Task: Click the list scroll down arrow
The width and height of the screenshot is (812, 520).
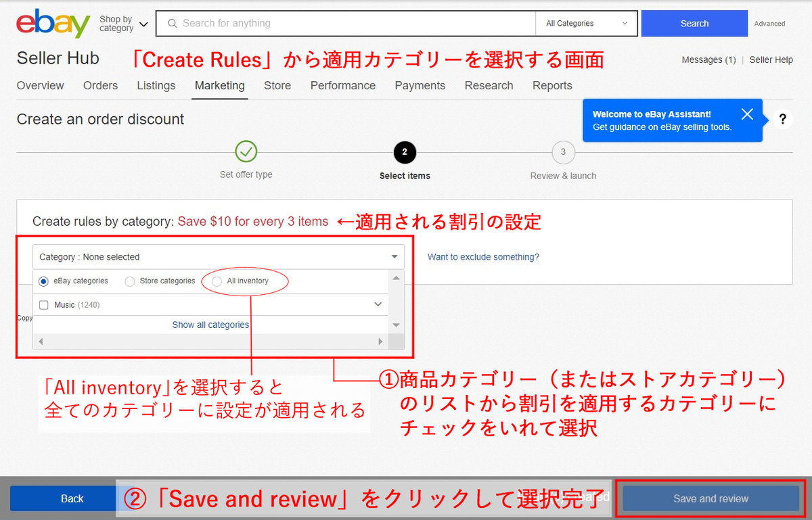Action: 397,325
